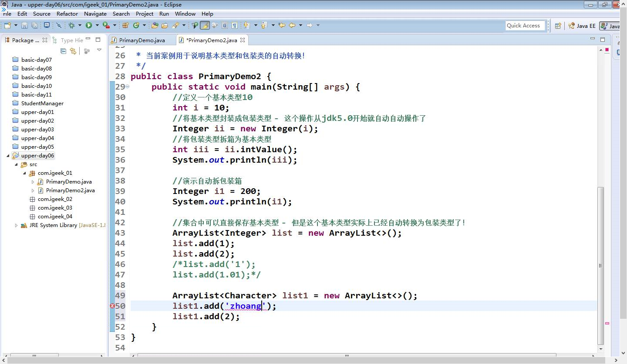Image resolution: width=627 pixels, height=364 pixels.
Task: Click the Open Task folder icon
Action: (x=165, y=25)
